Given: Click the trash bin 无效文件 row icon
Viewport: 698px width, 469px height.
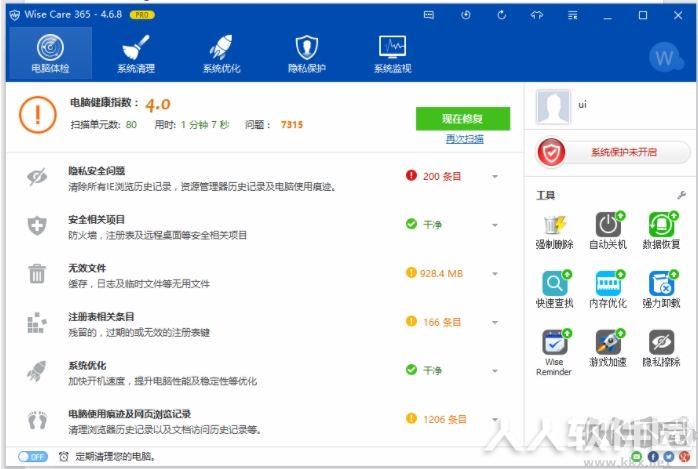Looking at the screenshot, I should coord(37,273).
